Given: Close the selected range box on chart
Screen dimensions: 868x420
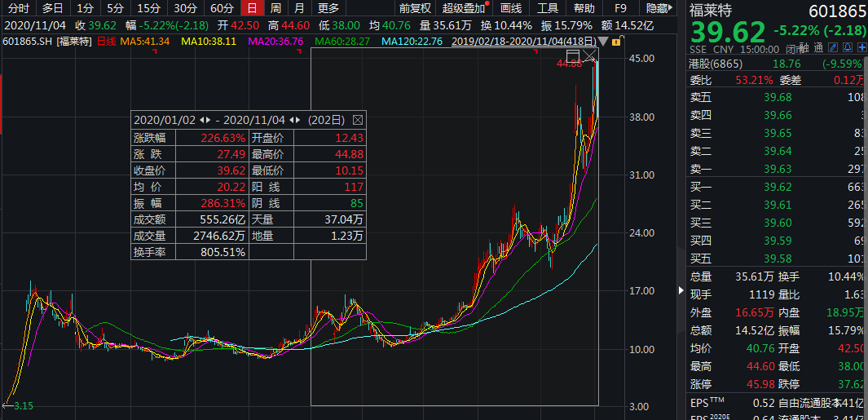Looking at the screenshot, I should pyautogui.click(x=589, y=55).
